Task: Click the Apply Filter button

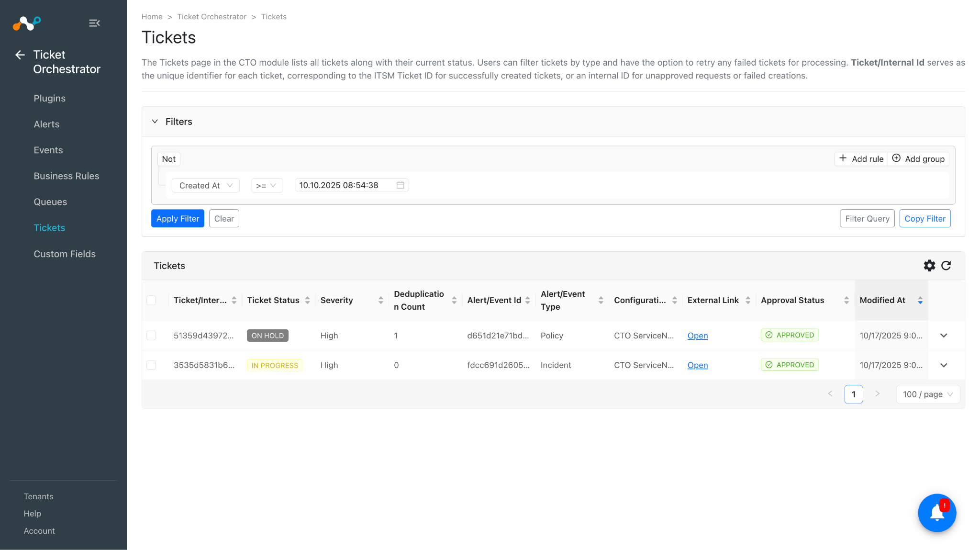Action: (x=178, y=218)
